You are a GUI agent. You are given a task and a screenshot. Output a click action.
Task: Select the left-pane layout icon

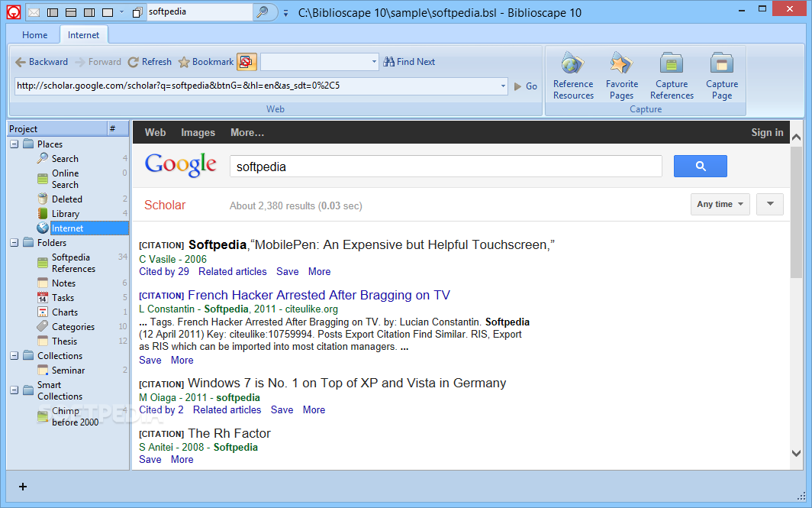[53, 12]
